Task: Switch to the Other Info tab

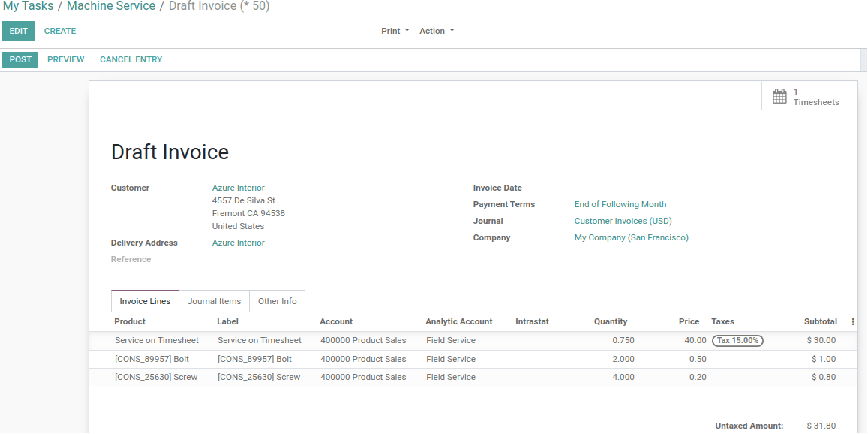Action: pyautogui.click(x=278, y=301)
